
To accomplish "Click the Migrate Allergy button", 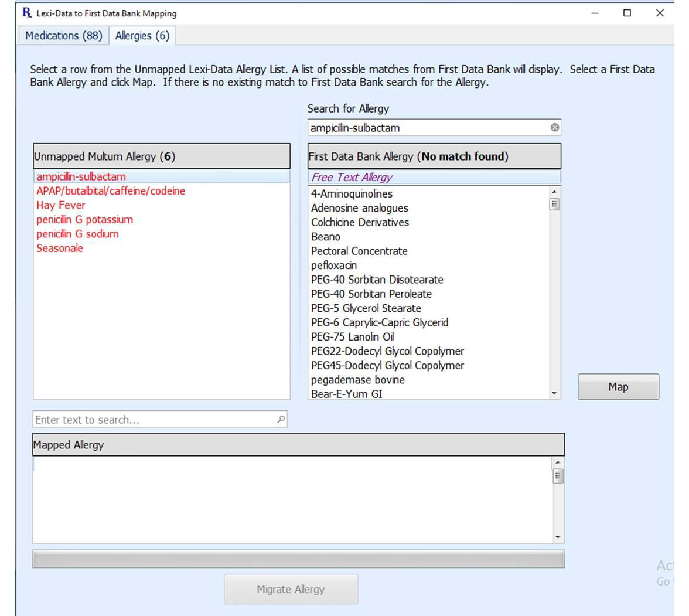I will (291, 589).
